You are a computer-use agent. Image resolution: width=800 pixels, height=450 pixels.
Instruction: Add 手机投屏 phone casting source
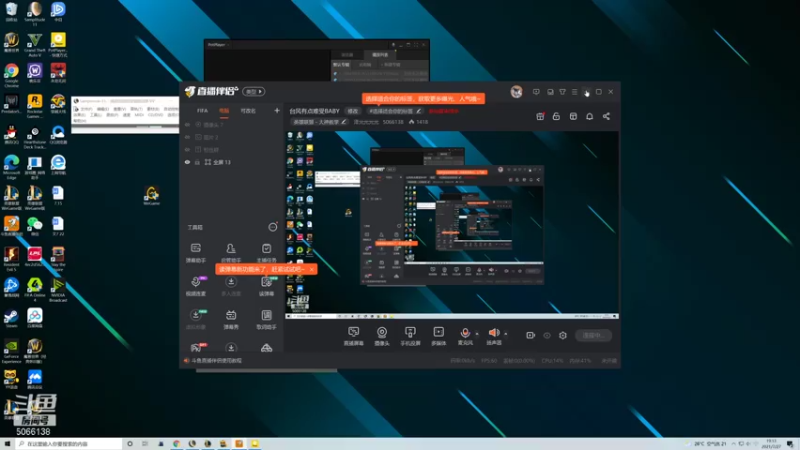point(410,336)
